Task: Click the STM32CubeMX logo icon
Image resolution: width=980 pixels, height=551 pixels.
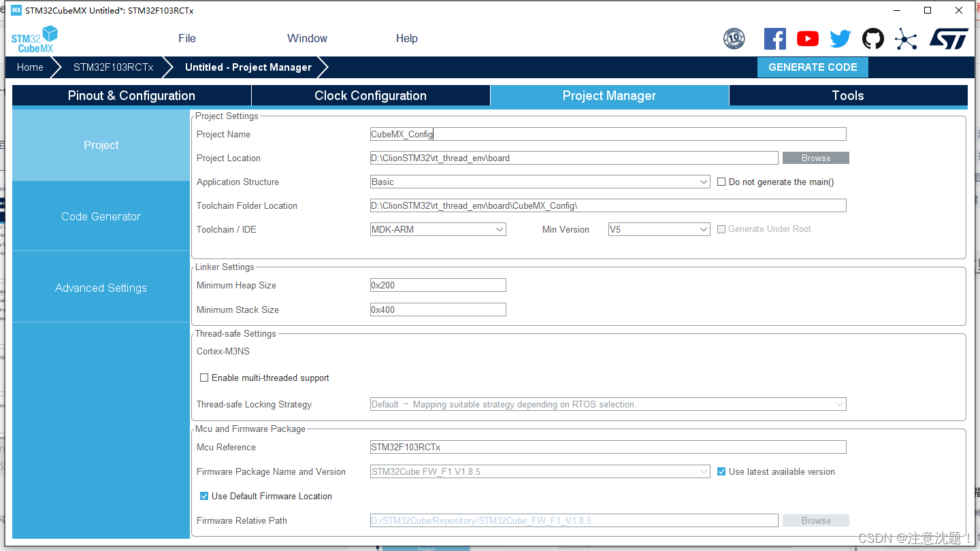Action: (x=34, y=39)
